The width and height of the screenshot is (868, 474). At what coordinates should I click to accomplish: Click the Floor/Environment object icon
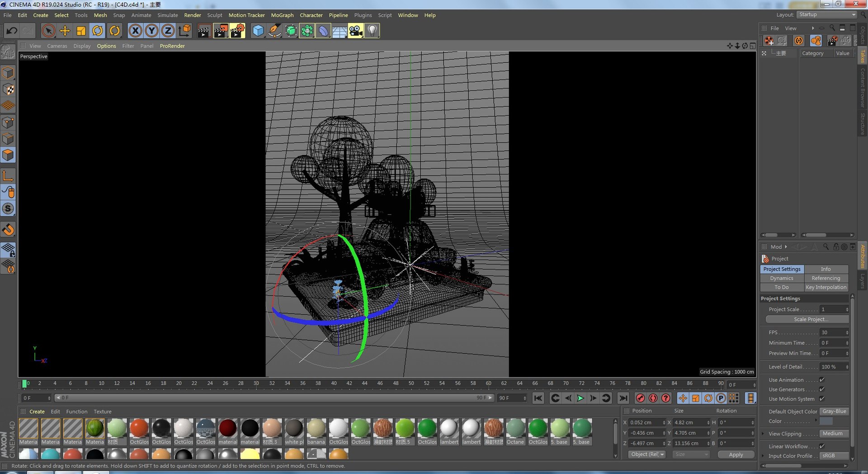click(x=340, y=31)
